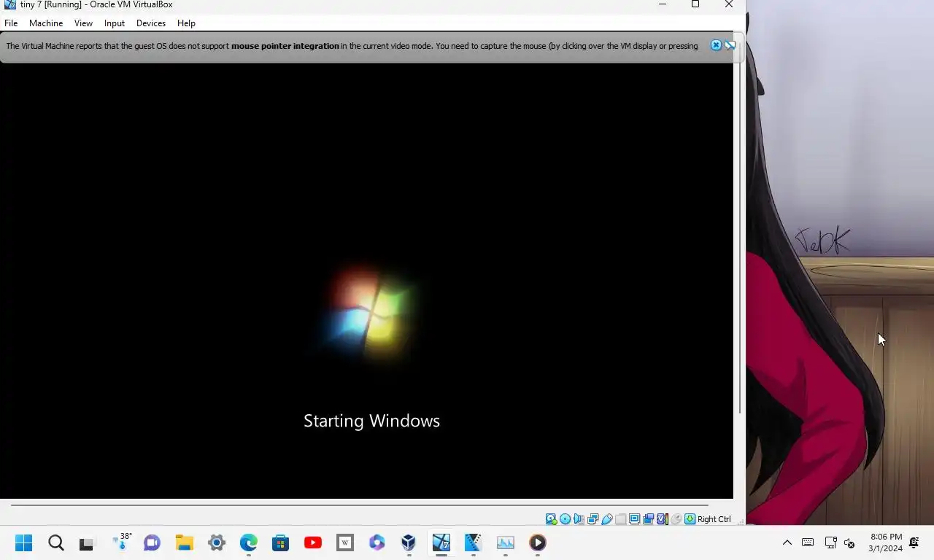Screen dimensions: 934x560
Task: Select the tiny 7 VM taskbar icon
Action: pos(441,542)
